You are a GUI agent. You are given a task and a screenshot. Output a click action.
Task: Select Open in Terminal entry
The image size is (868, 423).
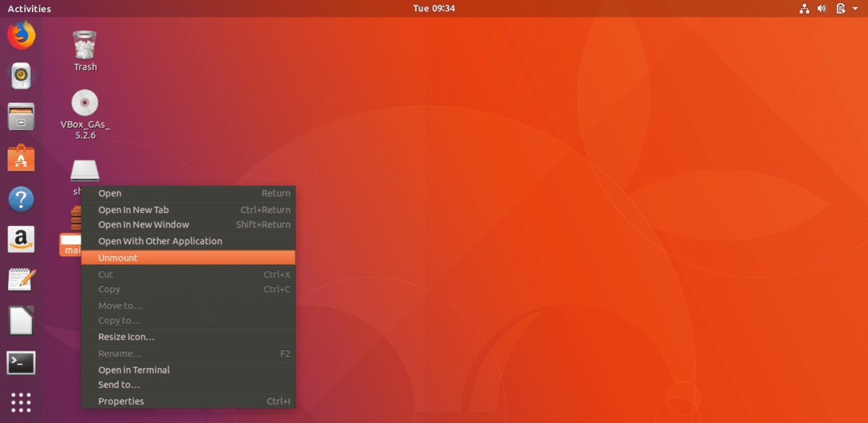(188, 370)
